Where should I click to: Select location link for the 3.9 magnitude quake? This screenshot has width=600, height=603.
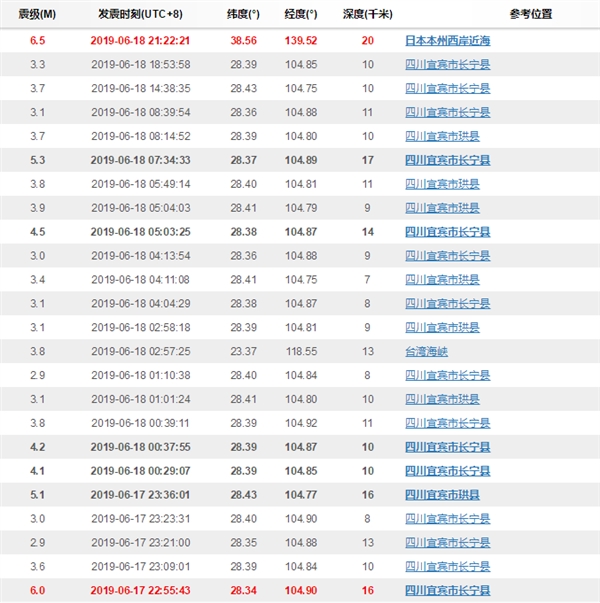point(441,208)
